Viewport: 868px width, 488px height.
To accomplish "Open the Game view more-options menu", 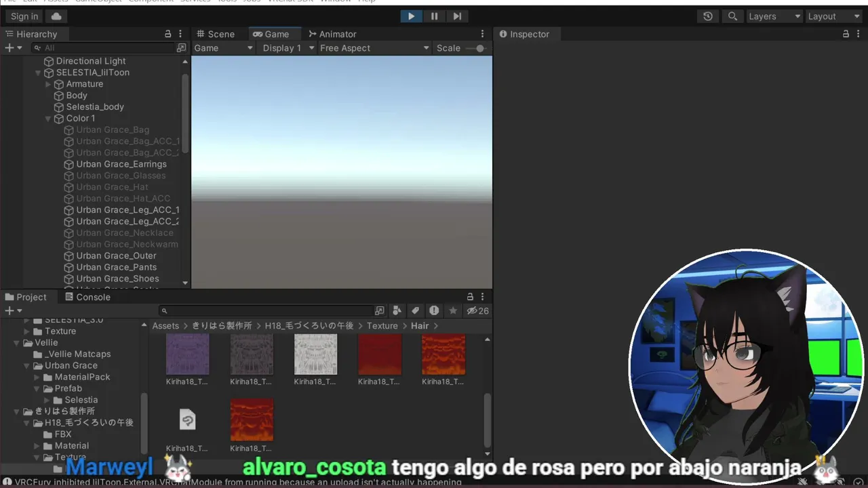I will [483, 34].
